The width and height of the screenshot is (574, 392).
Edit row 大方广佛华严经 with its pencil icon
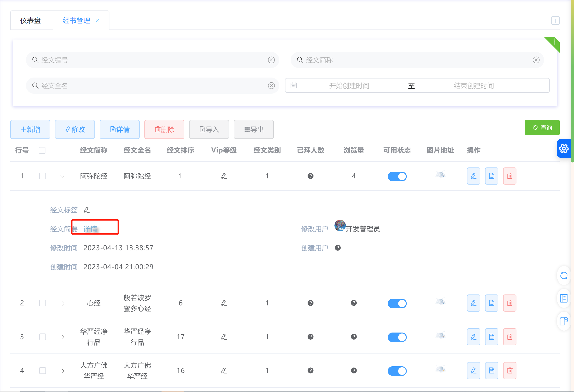pos(473,371)
